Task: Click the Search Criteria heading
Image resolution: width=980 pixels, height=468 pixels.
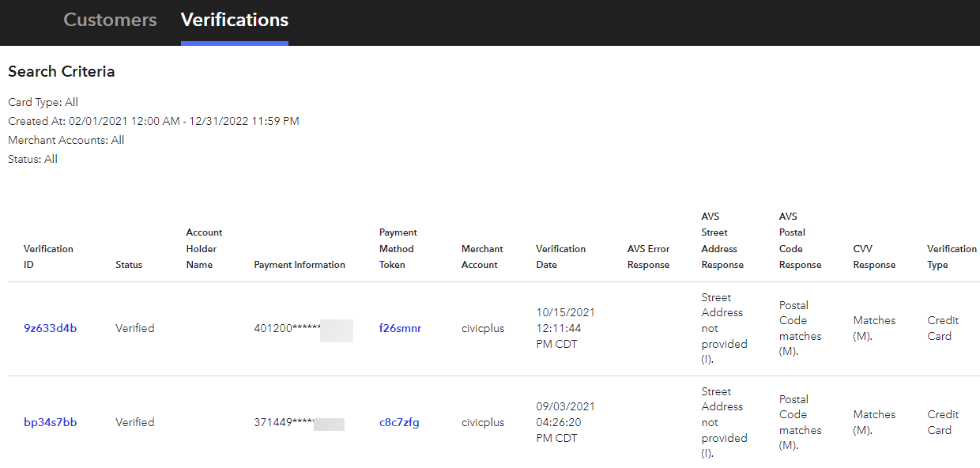Action: pos(61,71)
